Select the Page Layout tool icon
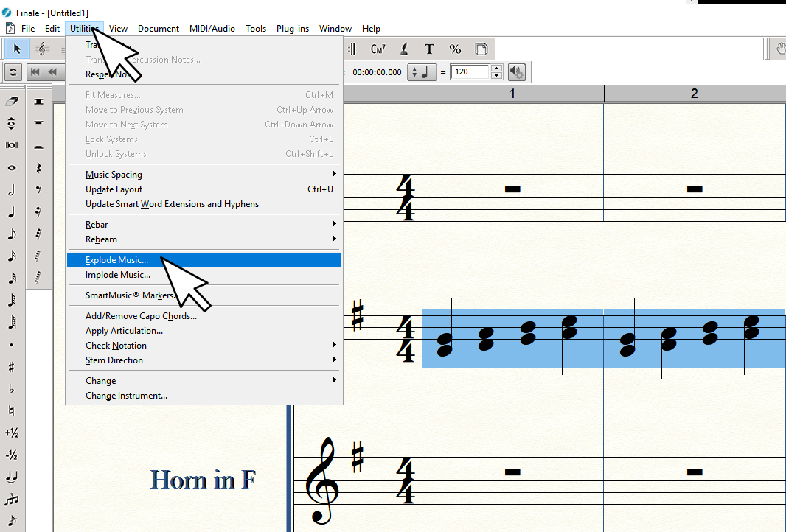Viewport: 786px width, 532px height. pos(481,49)
